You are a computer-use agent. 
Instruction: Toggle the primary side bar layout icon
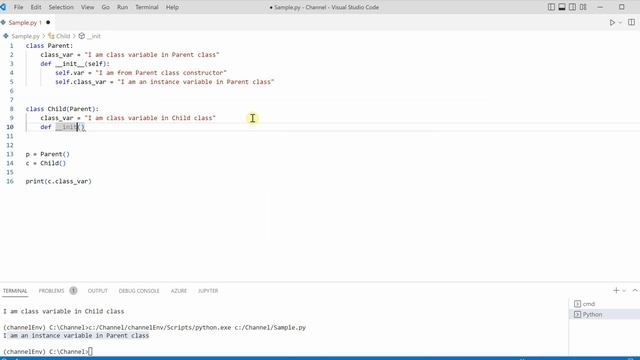[x=551, y=7]
